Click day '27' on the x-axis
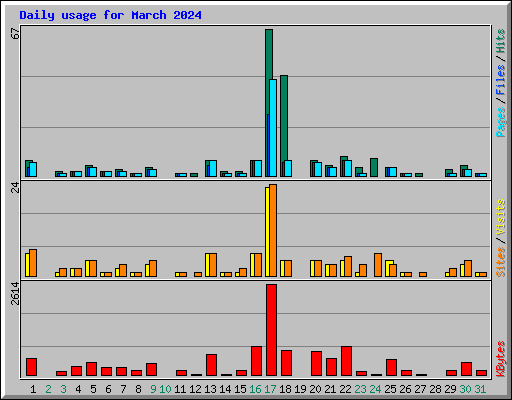This screenshot has width=512, height=400. pos(420,389)
